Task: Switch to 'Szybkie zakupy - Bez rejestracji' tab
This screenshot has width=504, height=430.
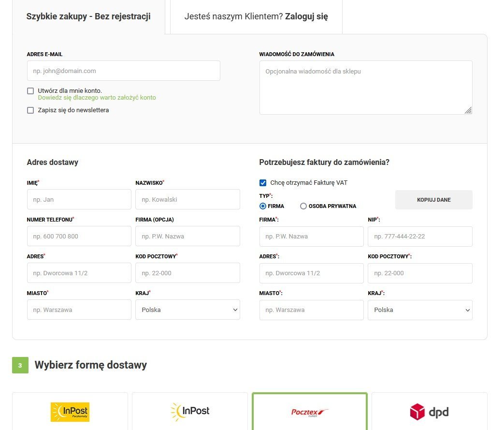Action: (x=88, y=16)
